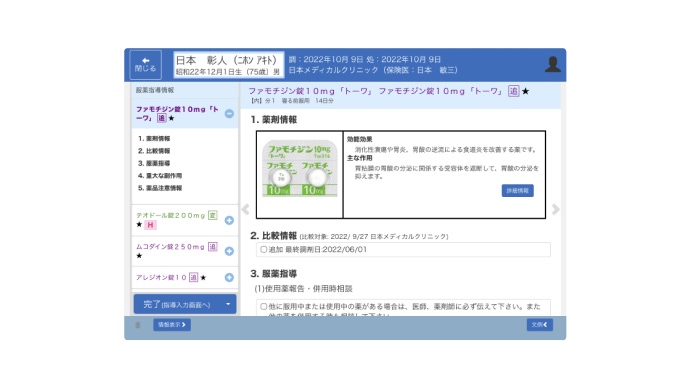
Task: Click the 追 badge in main drug header
Action: [514, 91]
